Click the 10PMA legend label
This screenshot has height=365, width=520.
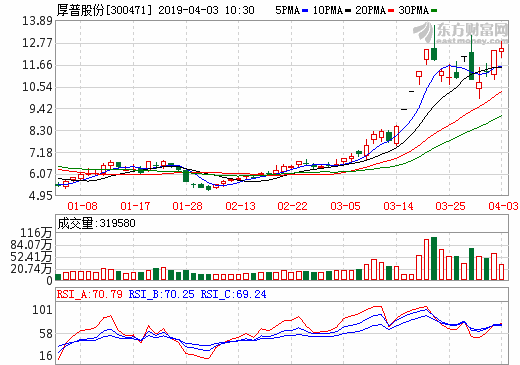click(x=328, y=10)
